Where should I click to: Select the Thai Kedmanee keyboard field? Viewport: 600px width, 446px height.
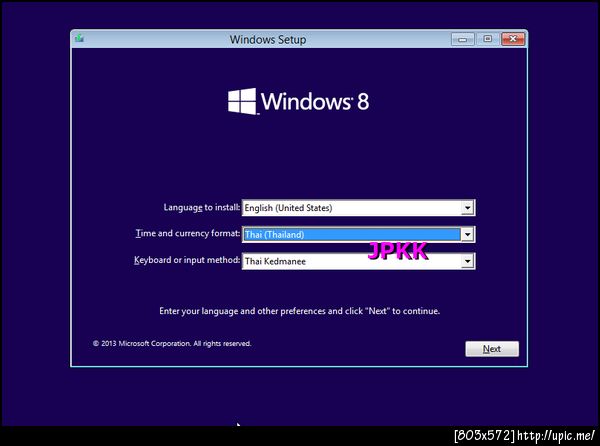(x=359, y=261)
